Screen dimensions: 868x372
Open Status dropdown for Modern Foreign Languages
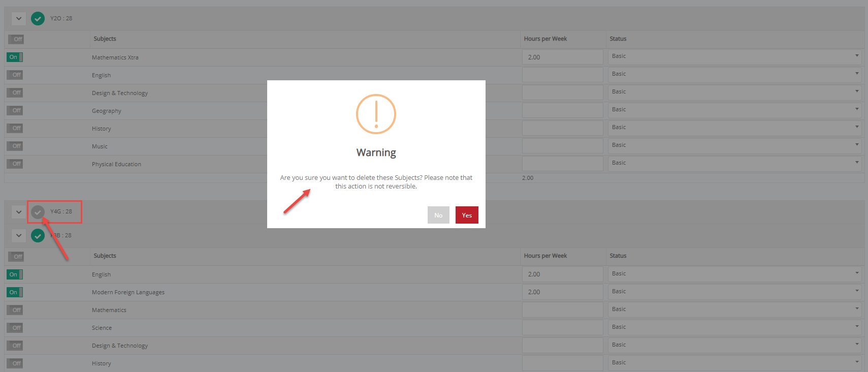pyautogui.click(x=735, y=292)
